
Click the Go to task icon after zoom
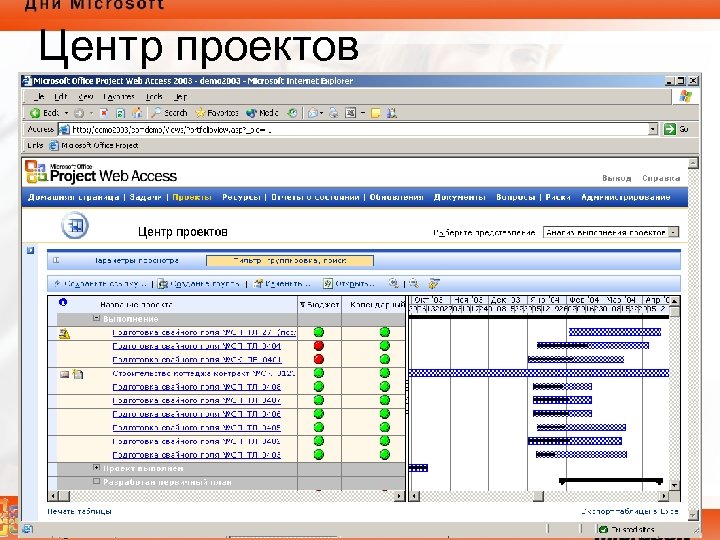(x=434, y=283)
